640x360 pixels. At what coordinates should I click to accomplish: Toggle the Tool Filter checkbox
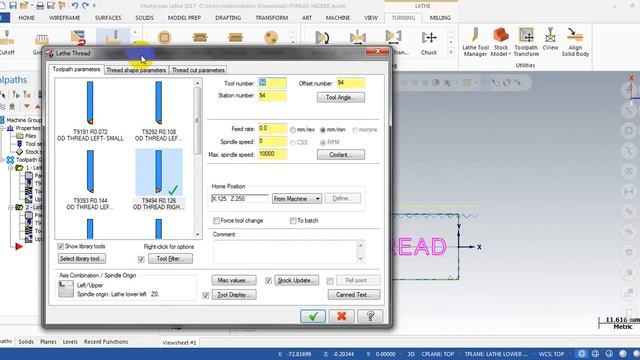141,259
